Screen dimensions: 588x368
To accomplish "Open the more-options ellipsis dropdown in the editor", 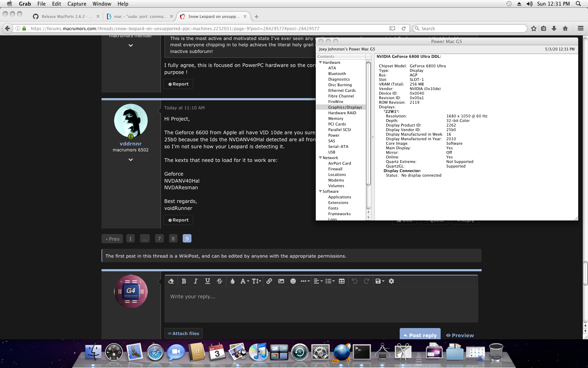I will (x=305, y=281).
